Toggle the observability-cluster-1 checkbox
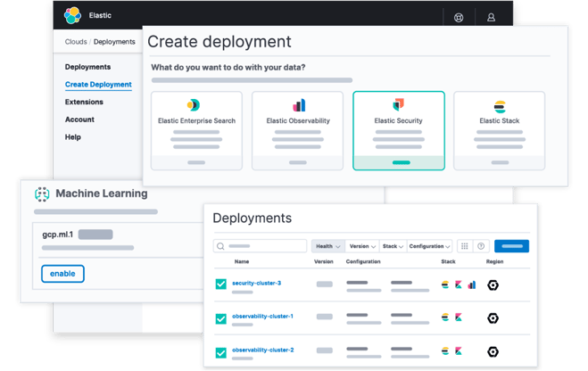The height and width of the screenshot is (371, 588). [x=220, y=318]
